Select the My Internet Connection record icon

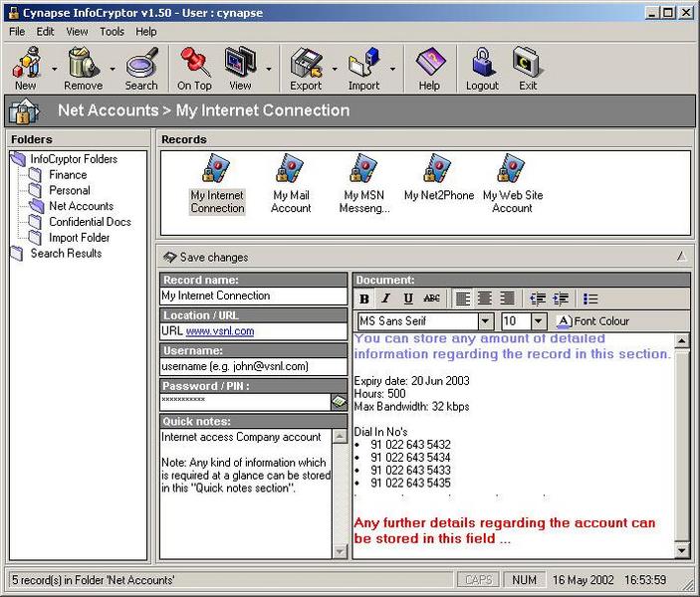[217, 168]
